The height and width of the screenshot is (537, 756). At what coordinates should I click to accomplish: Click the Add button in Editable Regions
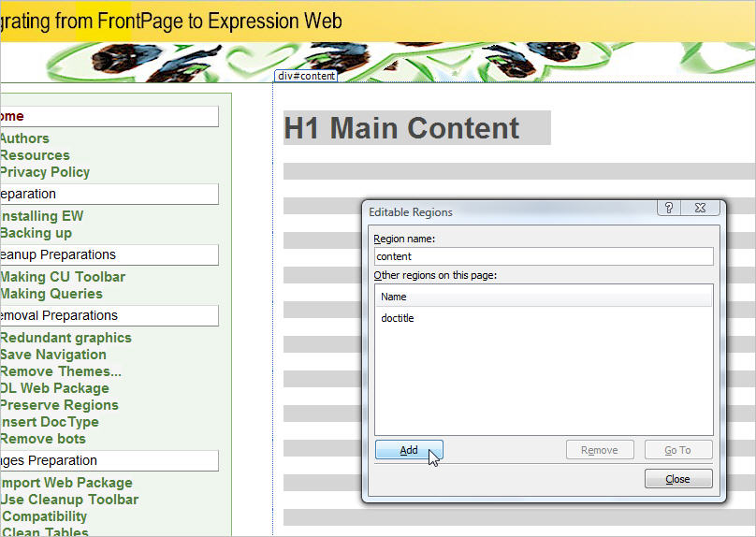point(409,450)
